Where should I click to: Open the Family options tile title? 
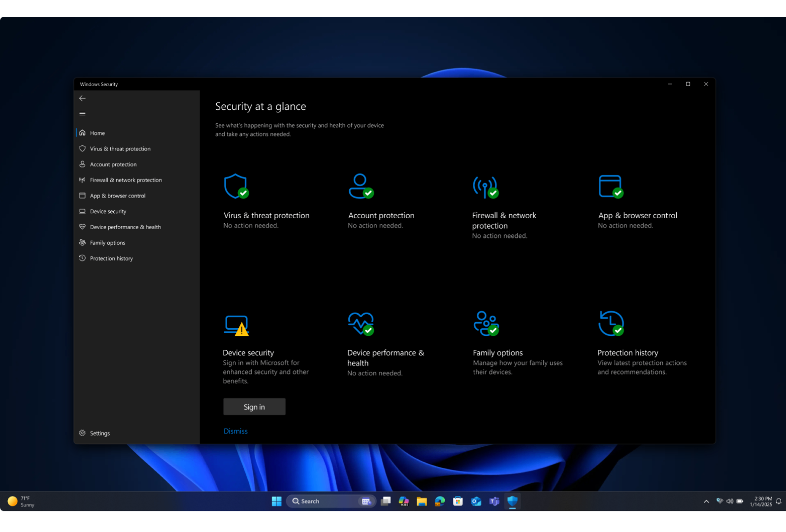[x=497, y=353]
